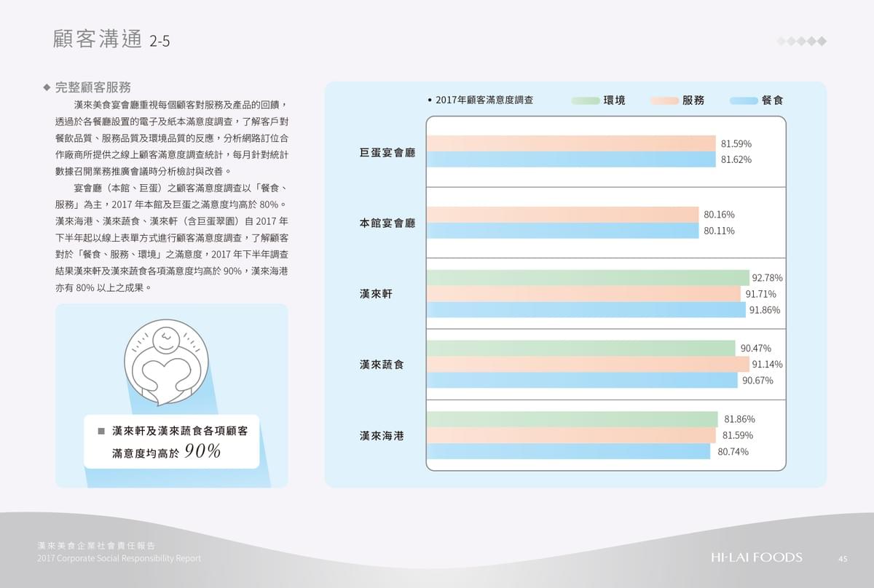Viewport: 874px width, 588px height.
Task: Click the 2017 Corporate Social Responsibility Report text
Action: pyautogui.click(x=119, y=558)
